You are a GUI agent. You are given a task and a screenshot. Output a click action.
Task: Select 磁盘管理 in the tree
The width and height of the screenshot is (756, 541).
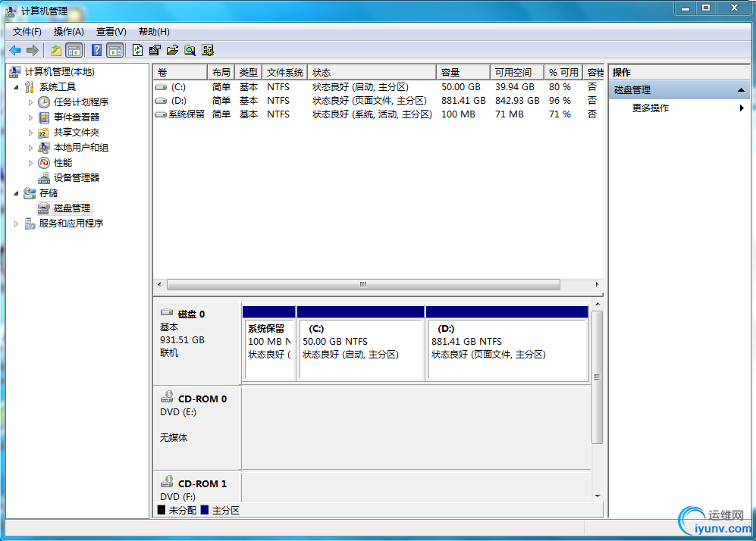click(x=72, y=208)
